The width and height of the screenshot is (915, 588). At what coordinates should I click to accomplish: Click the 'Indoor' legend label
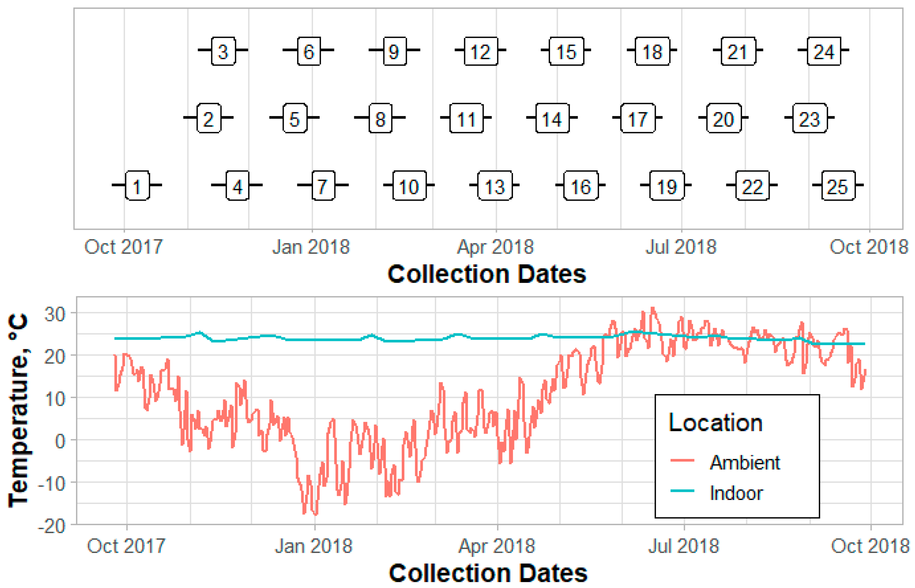(736, 493)
